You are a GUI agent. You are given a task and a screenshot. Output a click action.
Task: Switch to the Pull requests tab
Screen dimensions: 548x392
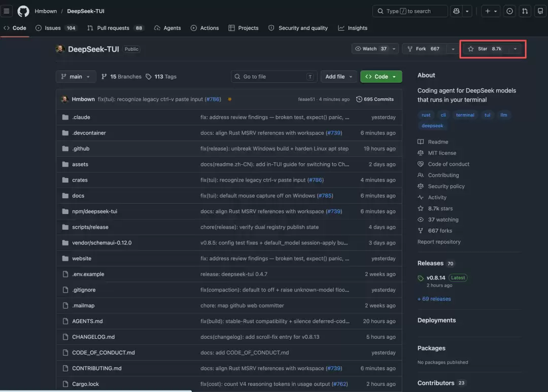coord(115,28)
